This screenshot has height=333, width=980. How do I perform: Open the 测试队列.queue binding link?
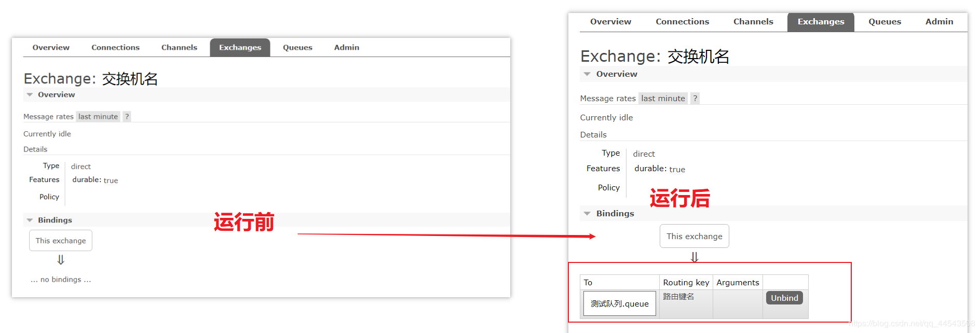[620, 303]
